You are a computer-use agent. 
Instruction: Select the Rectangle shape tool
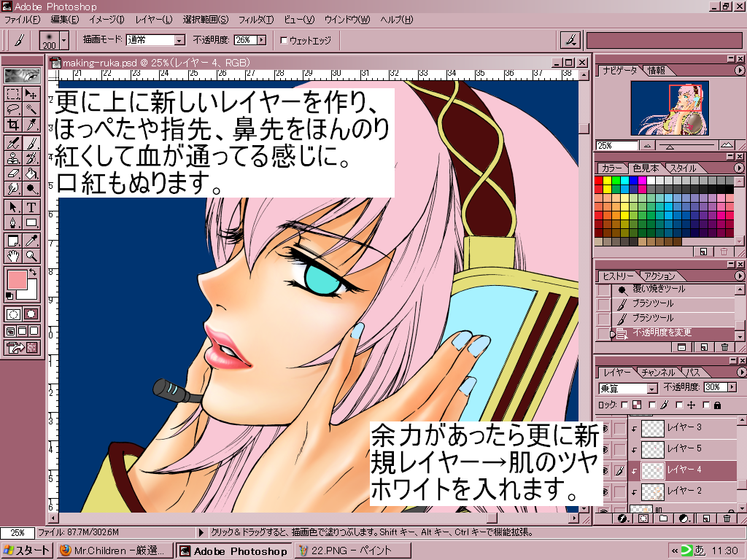click(x=31, y=222)
